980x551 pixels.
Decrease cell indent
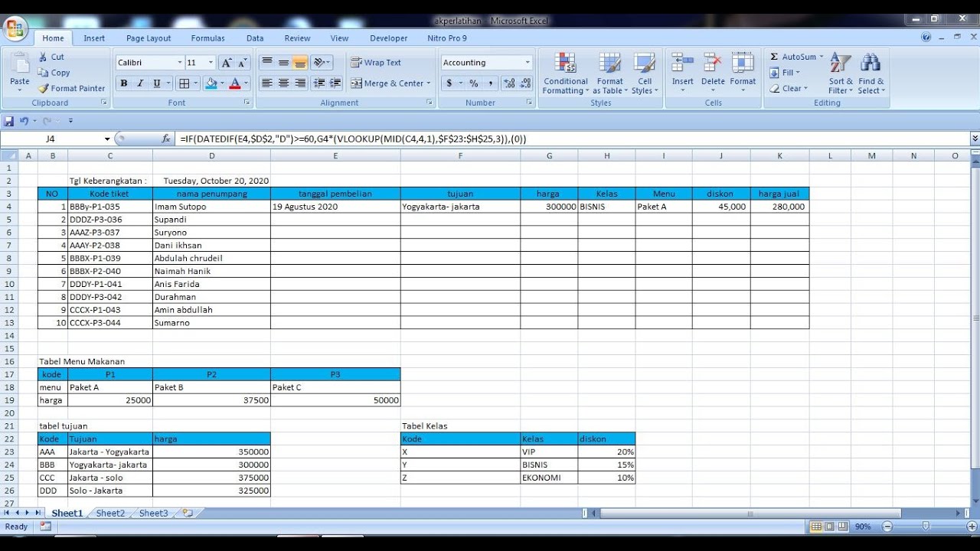pyautogui.click(x=318, y=83)
